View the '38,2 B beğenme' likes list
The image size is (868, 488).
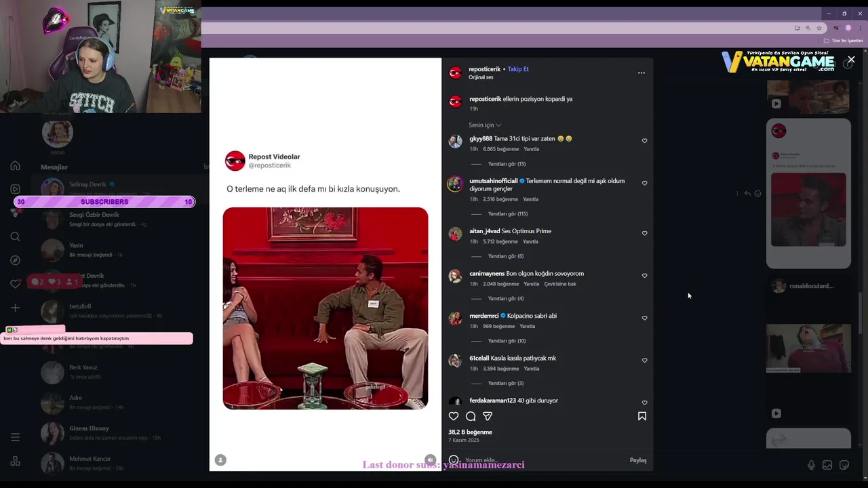click(470, 432)
